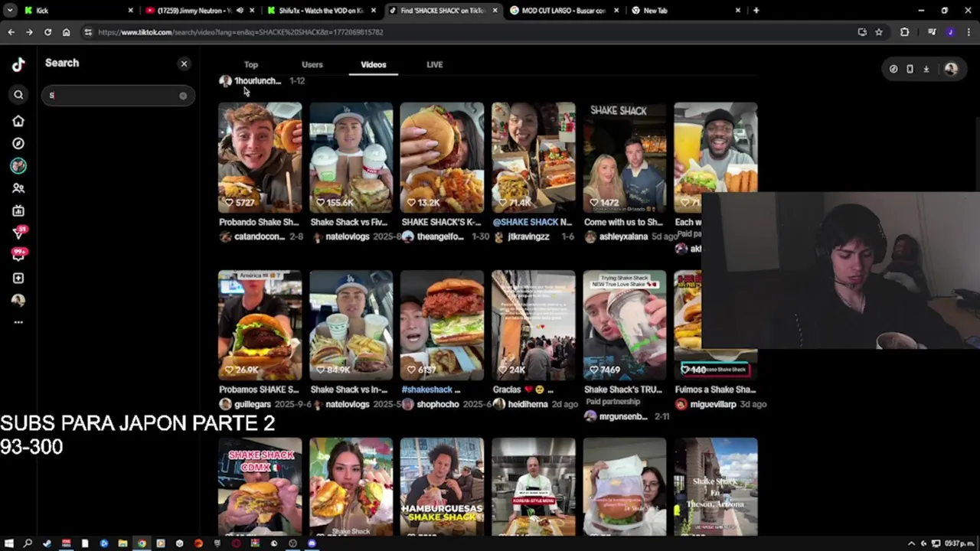
Task: Open a new browser tab with plus
Action: (756, 11)
